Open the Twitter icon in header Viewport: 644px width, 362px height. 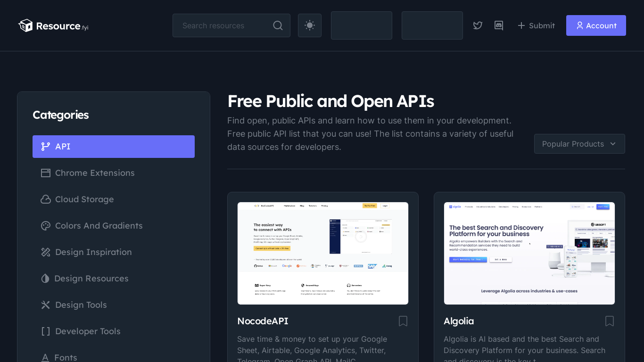[478, 25]
